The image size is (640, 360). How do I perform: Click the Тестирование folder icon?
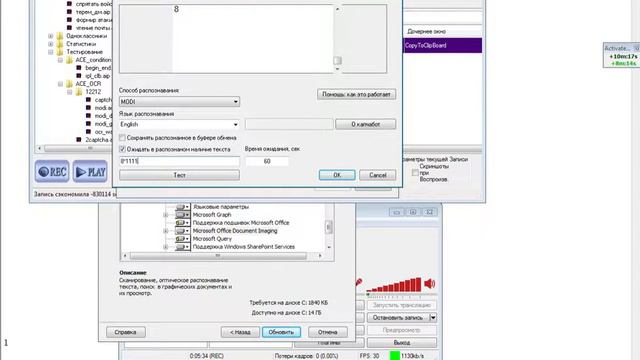coord(60,52)
